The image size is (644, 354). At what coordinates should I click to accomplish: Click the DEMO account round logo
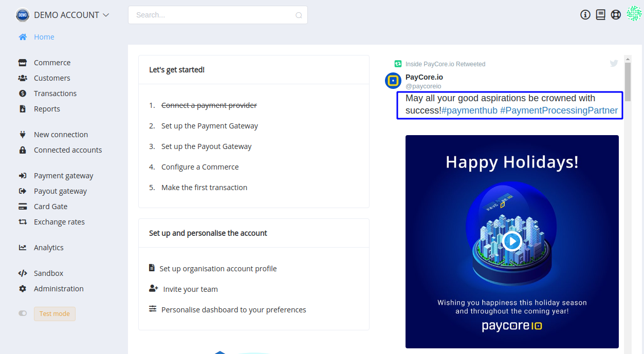coord(23,15)
